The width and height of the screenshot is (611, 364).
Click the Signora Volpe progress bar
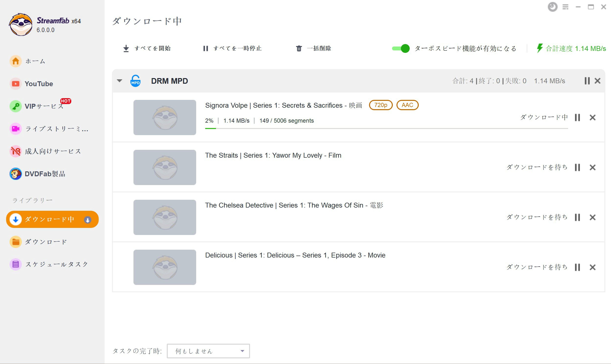[x=386, y=128]
